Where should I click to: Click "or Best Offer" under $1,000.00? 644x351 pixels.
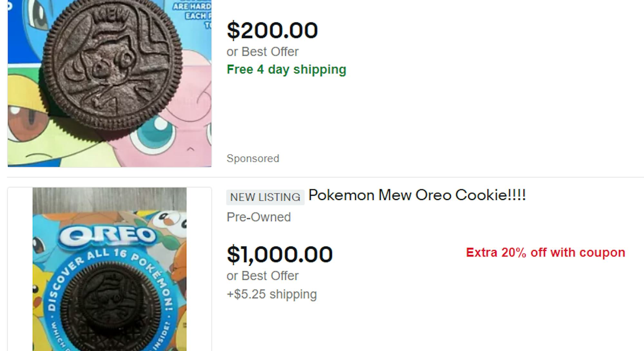[x=262, y=276]
